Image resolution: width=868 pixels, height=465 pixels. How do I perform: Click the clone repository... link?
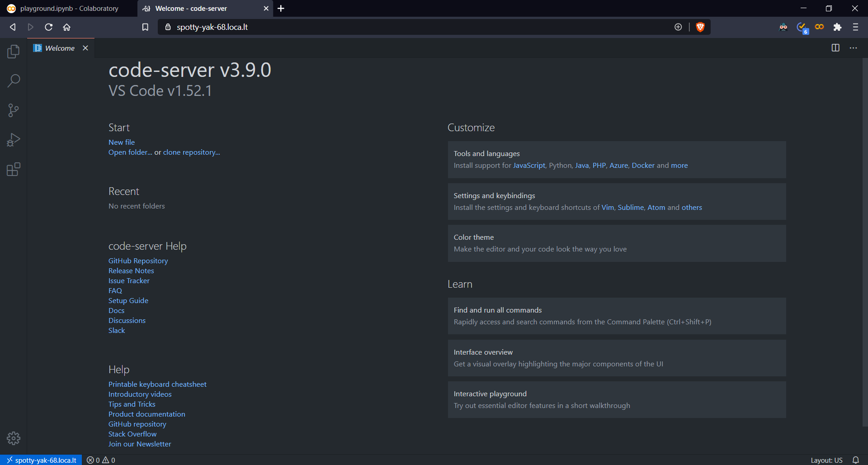[x=192, y=152]
